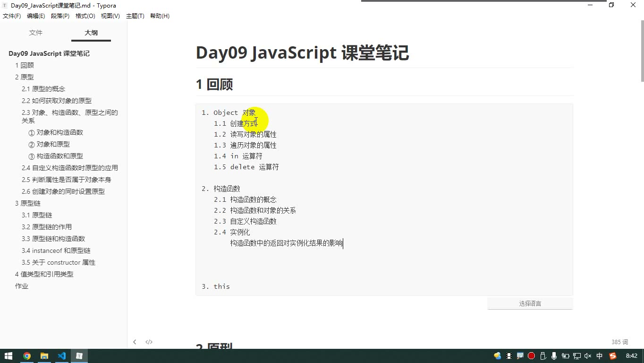Open File Explorer from the taskbar
The image size is (644, 363).
pos(44,356)
